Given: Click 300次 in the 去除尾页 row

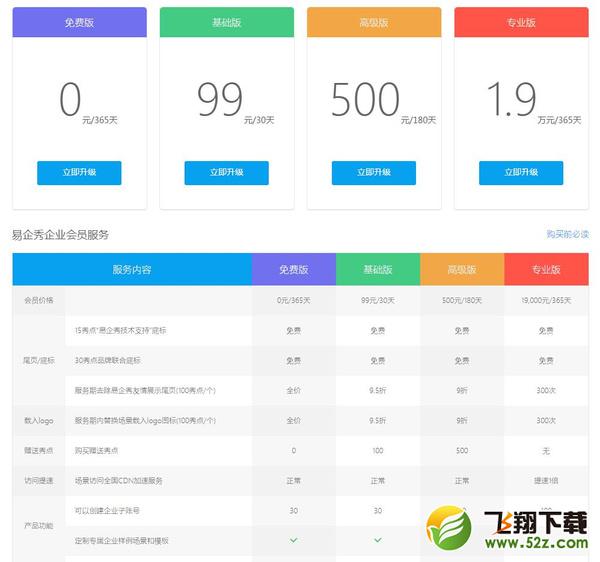Looking at the screenshot, I should [x=546, y=390].
